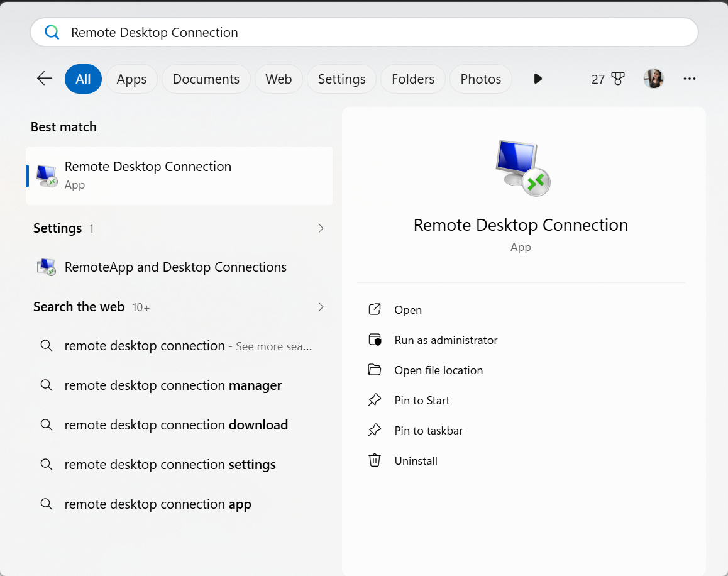Switch to the Apps filter tab
The image size is (728, 576).
click(x=131, y=79)
